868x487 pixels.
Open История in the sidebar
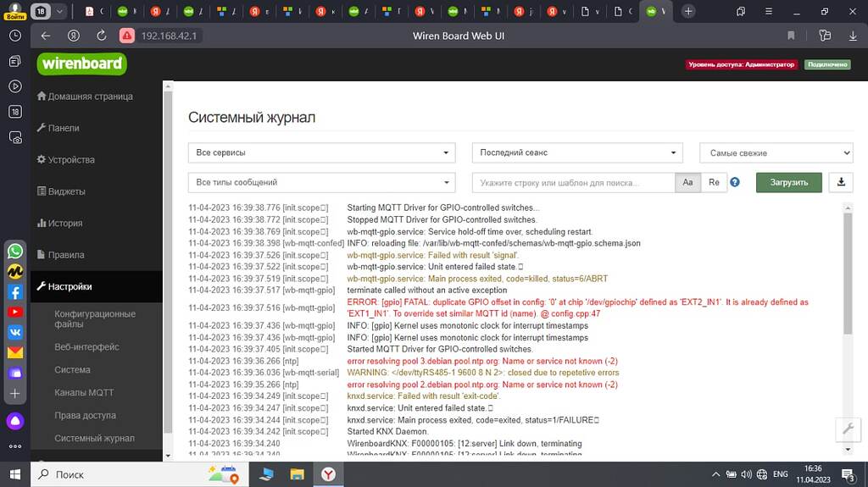click(60, 223)
